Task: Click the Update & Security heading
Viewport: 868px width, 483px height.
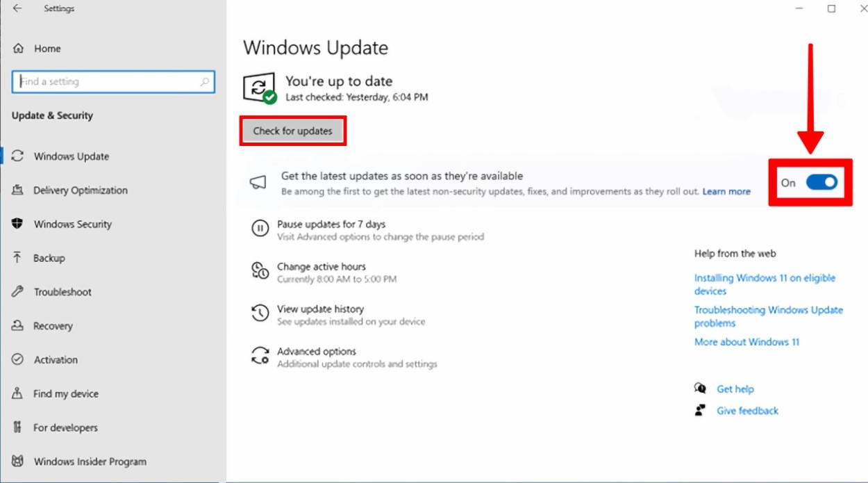Action: [52, 115]
